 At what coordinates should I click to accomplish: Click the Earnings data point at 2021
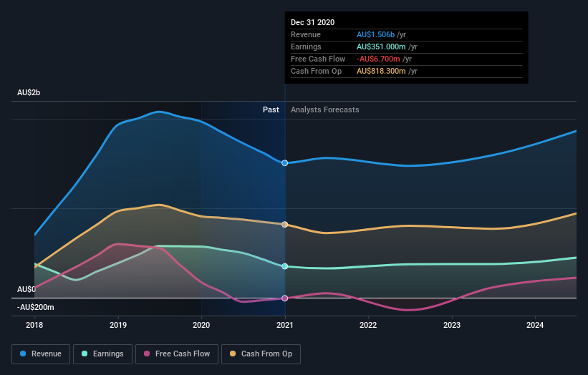point(284,266)
